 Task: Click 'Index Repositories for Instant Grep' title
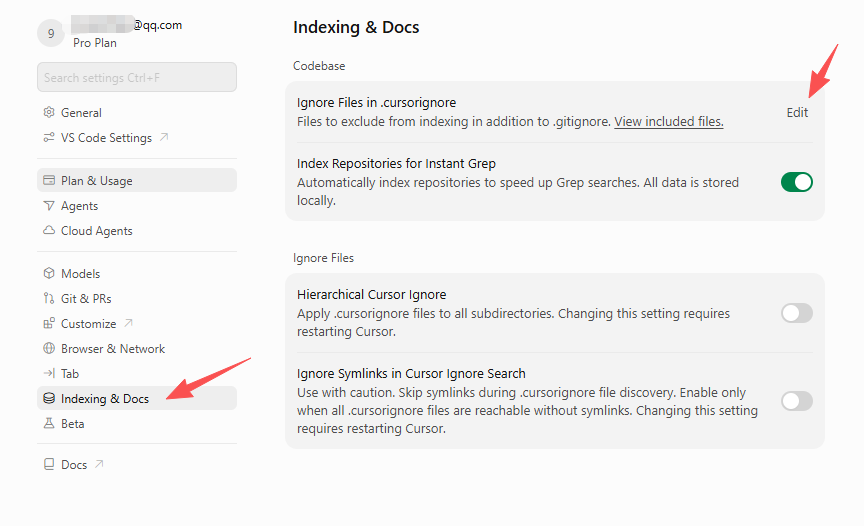tap(396, 164)
